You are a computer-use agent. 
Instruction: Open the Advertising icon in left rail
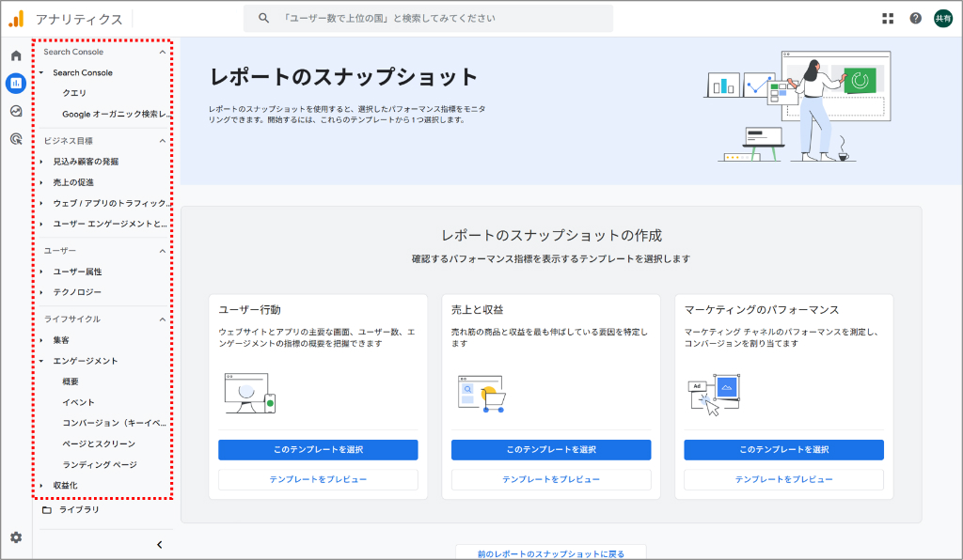point(14,139)
